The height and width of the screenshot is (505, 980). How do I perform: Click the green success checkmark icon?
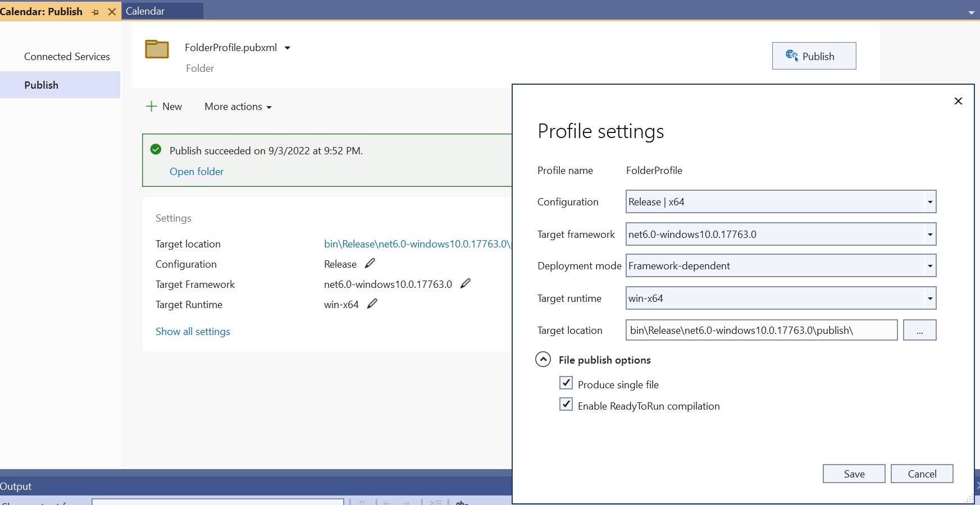coord(156,150)
